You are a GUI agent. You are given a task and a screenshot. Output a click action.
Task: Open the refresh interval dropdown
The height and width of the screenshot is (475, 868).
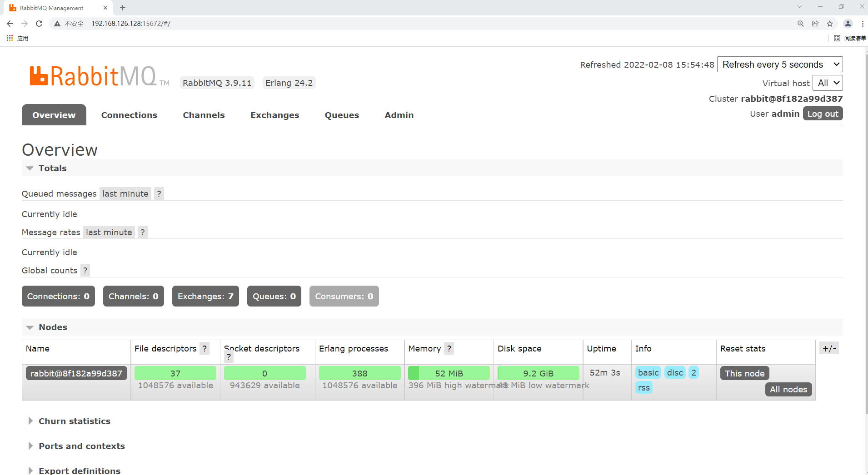779,64
